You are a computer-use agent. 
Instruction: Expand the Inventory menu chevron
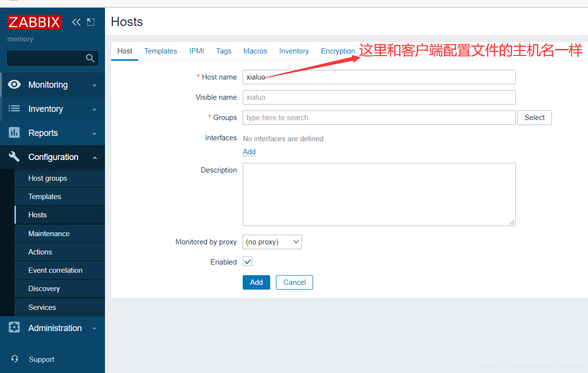[94, 109]
